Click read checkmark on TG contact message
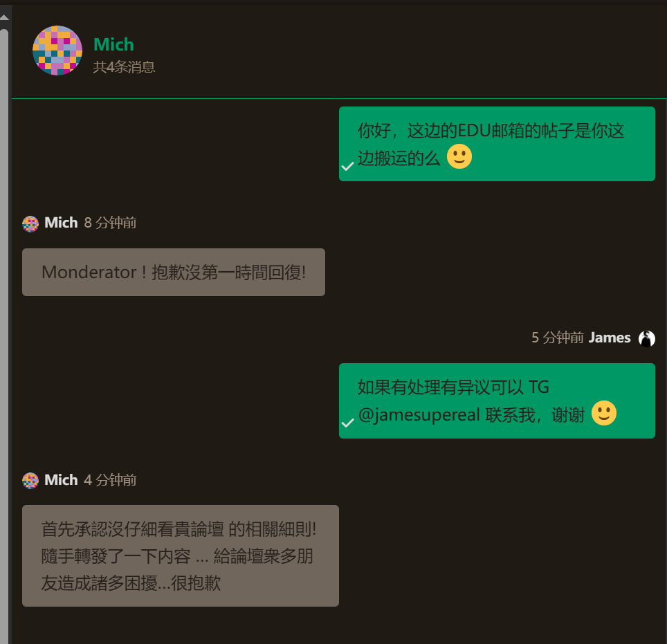 (x=347, y=423)
